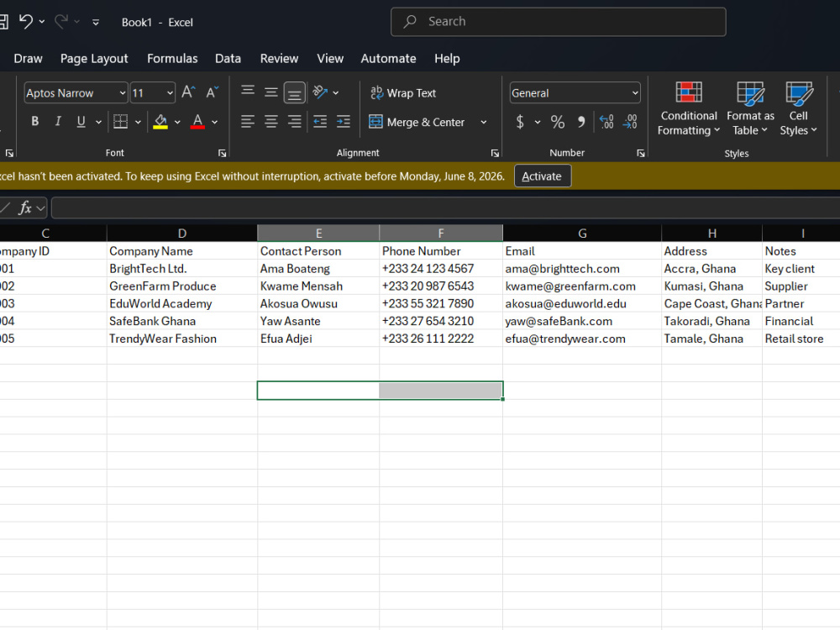This screenshot has height=630, width=840.
Task: Open Conditional Formatting menu
Action: [x=689, y=108]
